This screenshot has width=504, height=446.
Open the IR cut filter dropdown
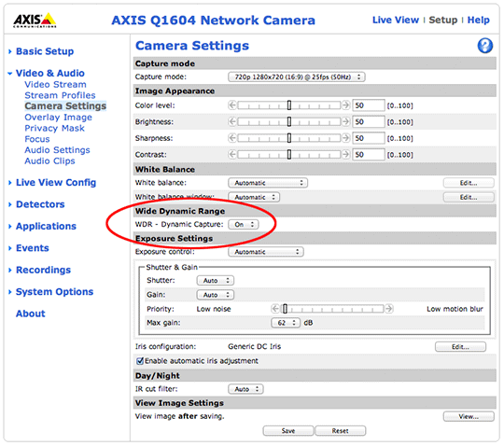point(245,389)
